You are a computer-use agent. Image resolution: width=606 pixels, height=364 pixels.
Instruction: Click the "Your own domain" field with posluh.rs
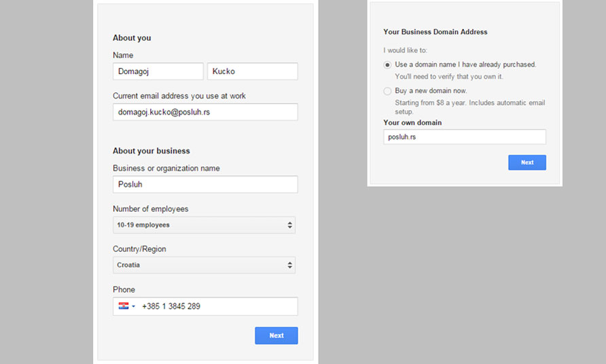465,136
